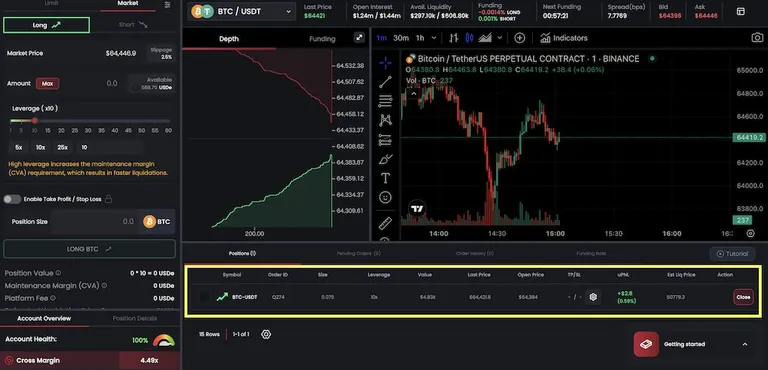Add a compare symbol with plus icon
The width and height of the screenshot is (768, 370).
[519, 38]
